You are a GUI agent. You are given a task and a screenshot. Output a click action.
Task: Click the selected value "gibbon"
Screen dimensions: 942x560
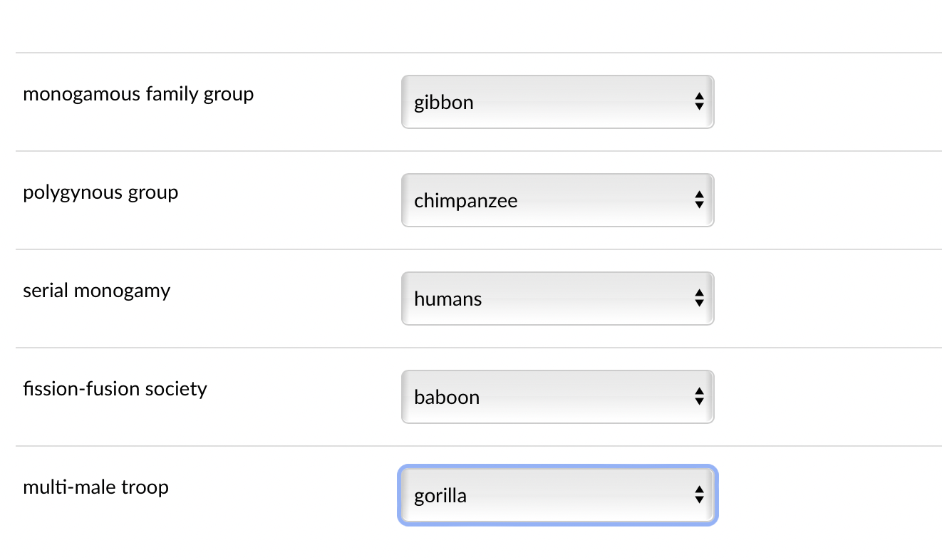click(x=443, y=103)
